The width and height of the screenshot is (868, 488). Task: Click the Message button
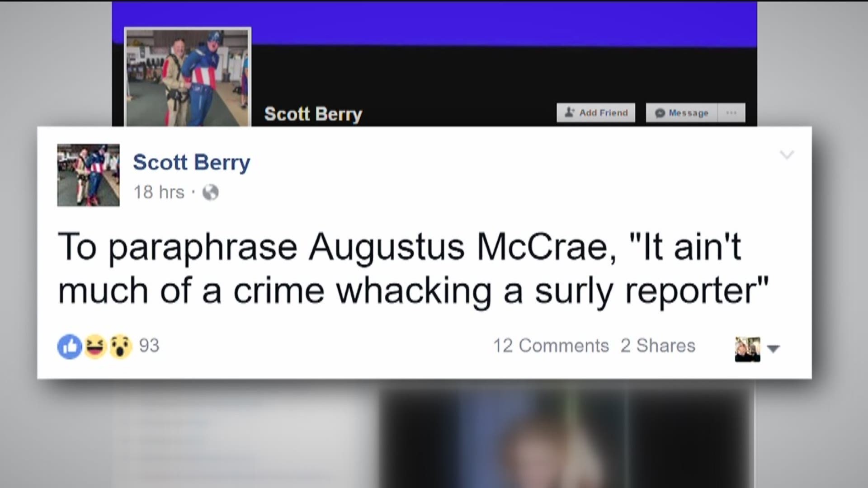682,113
